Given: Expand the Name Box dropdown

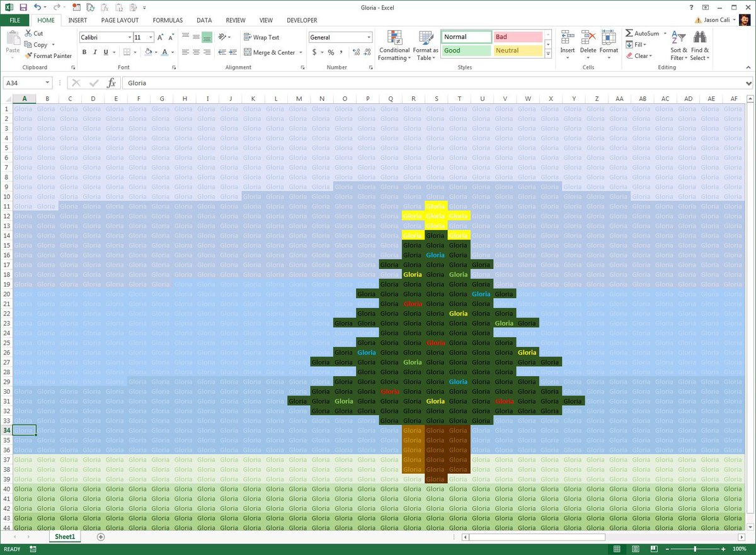Looking at the screenshot, I should [48, 83].
